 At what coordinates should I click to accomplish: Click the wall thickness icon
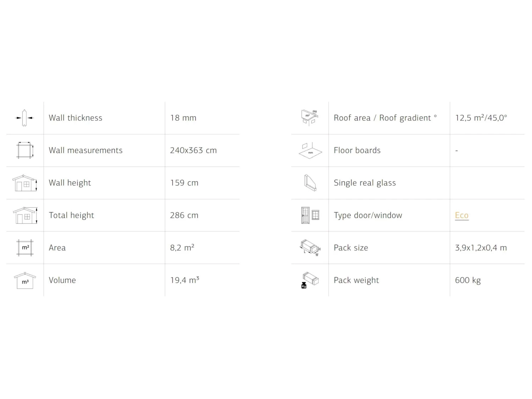[x=25, y=118]
